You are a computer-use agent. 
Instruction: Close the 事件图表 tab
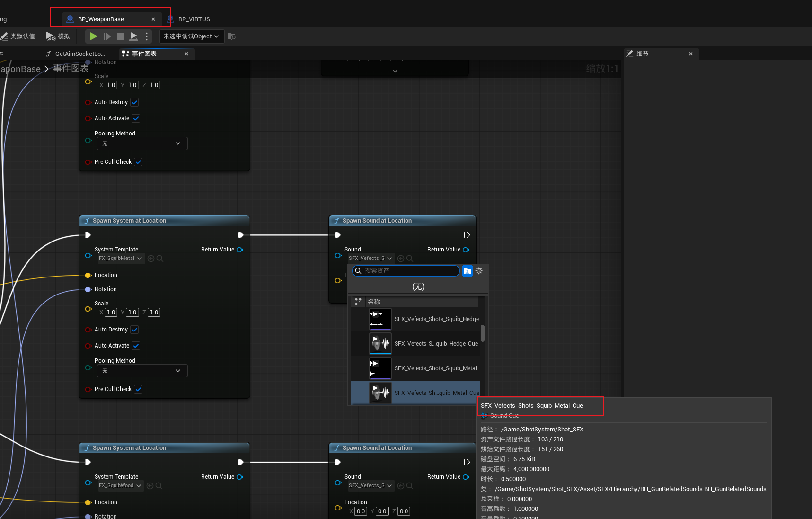[186, 54]
